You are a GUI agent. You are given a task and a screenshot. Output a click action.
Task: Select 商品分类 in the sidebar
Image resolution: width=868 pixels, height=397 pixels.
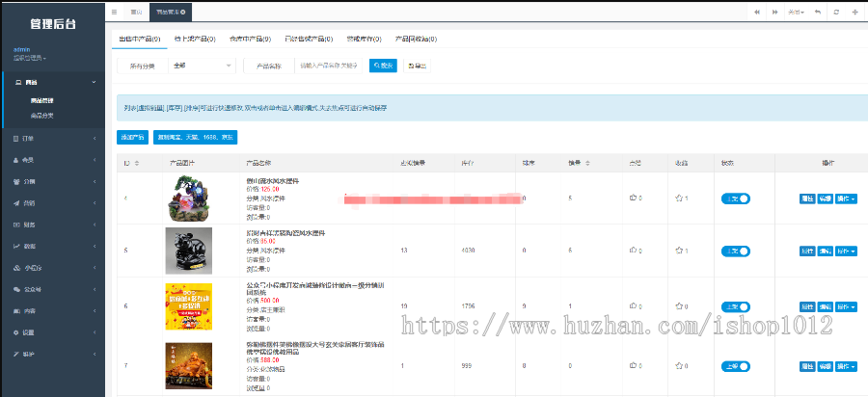click(42, 117)
